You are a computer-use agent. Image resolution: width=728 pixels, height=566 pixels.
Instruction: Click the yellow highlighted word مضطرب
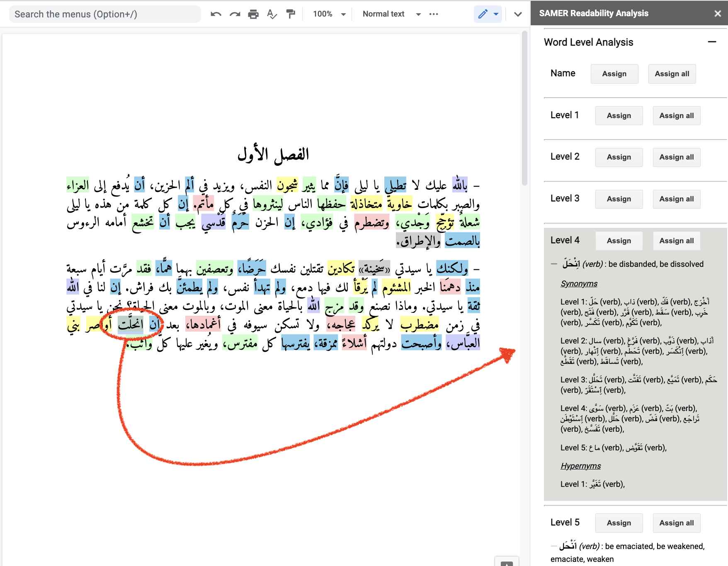pyautogui.click(x=420, y=324)
